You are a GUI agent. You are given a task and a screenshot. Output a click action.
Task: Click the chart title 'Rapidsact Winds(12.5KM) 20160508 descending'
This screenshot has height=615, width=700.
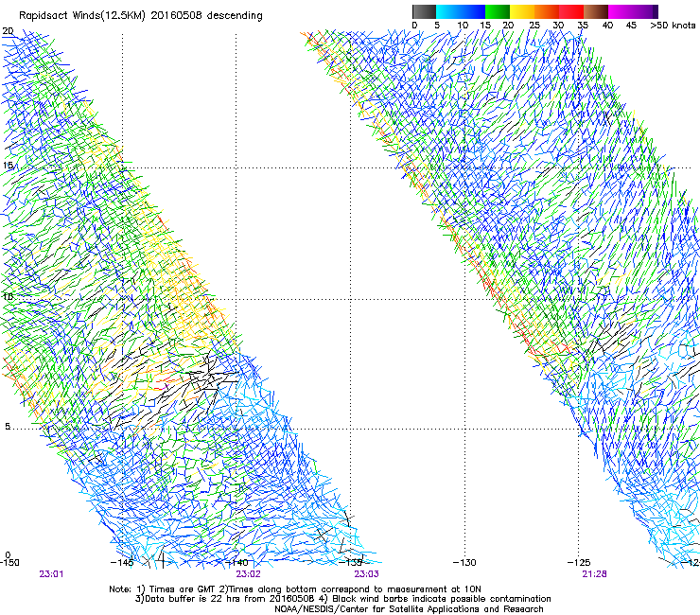click(x=141, y=16)
